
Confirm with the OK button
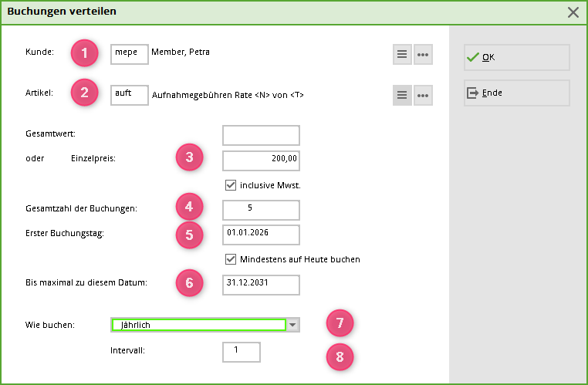pos(516,57)
